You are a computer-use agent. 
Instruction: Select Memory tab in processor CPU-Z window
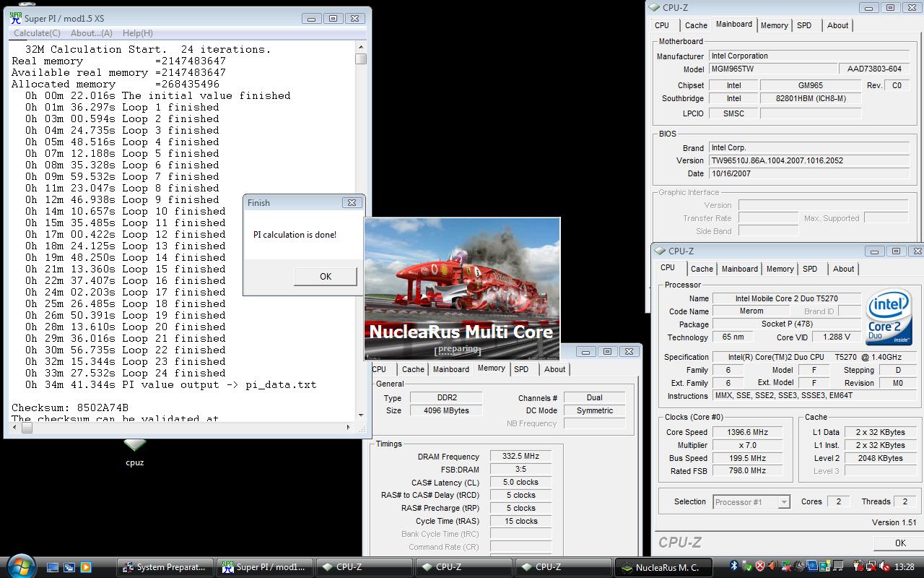click(780, 269)
